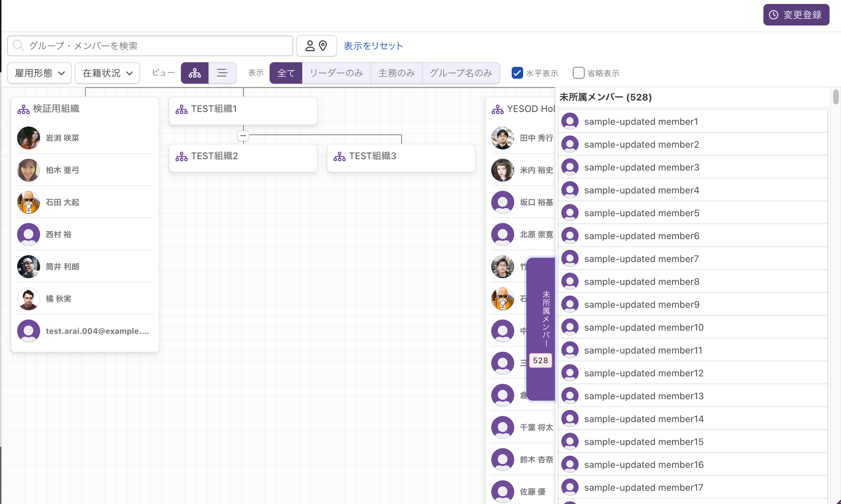The height and width of the screenshot is (504, 841).
Task: Switch to list view icon
Action: tap(222, 73)
